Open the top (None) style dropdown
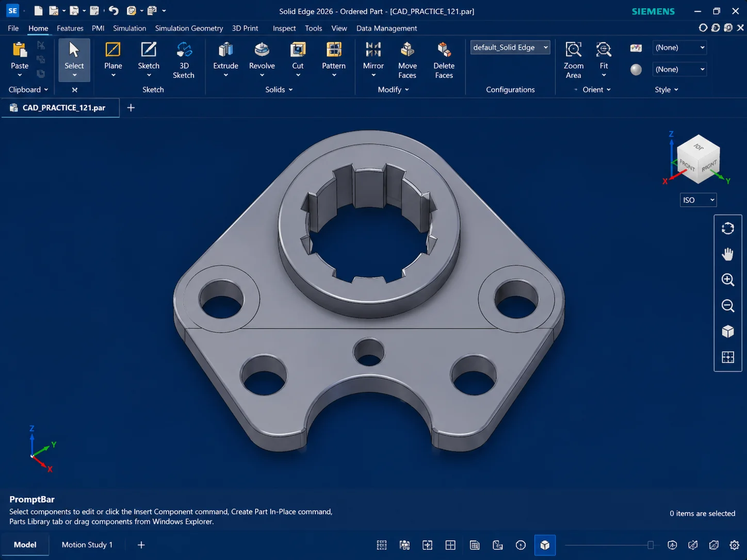 click(x=679, y=47)
